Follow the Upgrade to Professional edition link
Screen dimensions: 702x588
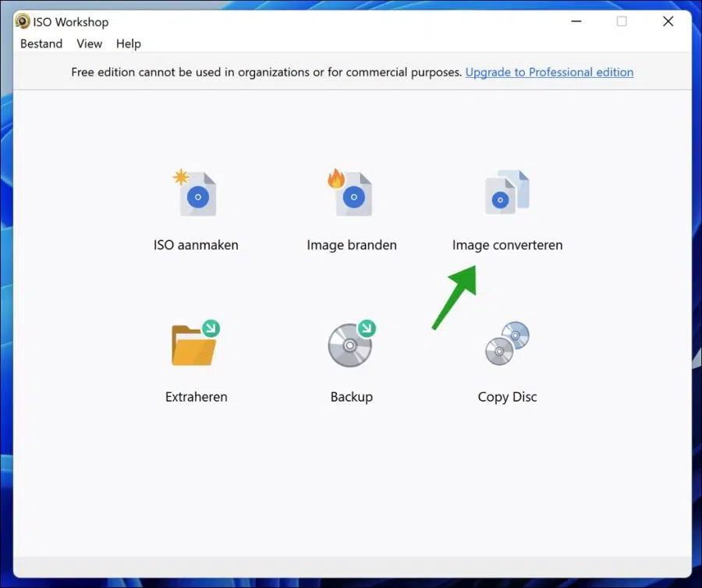(549, 72)
